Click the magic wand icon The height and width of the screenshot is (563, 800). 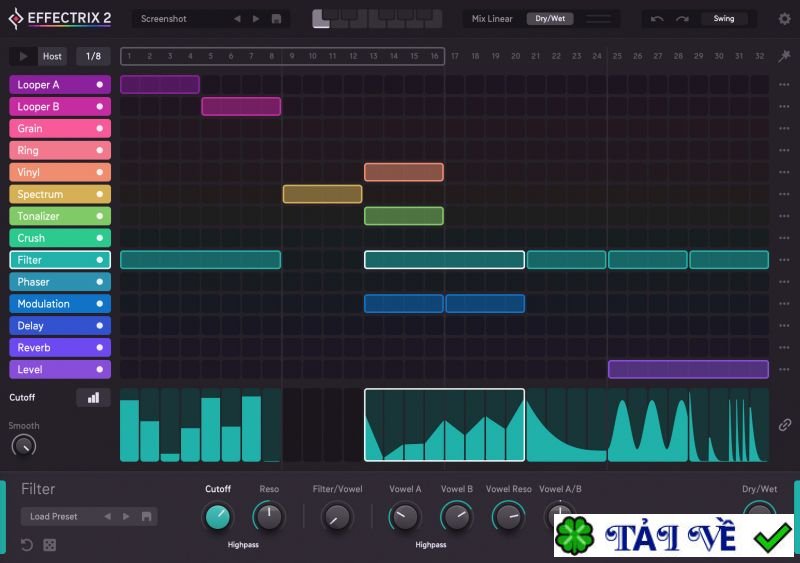tap(785, 56)
